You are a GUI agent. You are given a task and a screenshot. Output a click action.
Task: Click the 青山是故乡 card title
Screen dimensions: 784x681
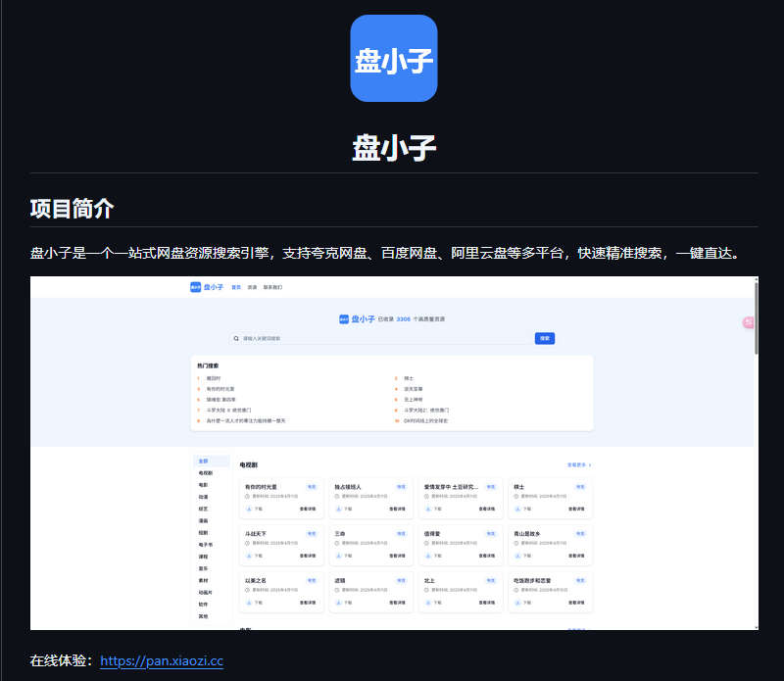tap(527, 534)
